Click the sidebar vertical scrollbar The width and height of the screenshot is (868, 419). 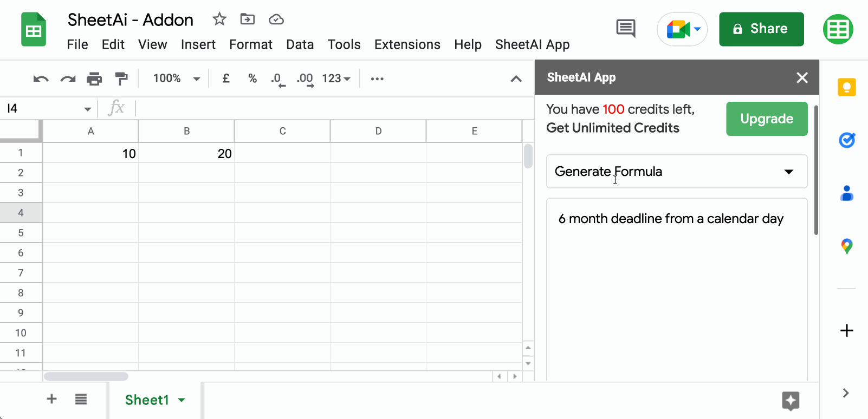coord(816,171)
